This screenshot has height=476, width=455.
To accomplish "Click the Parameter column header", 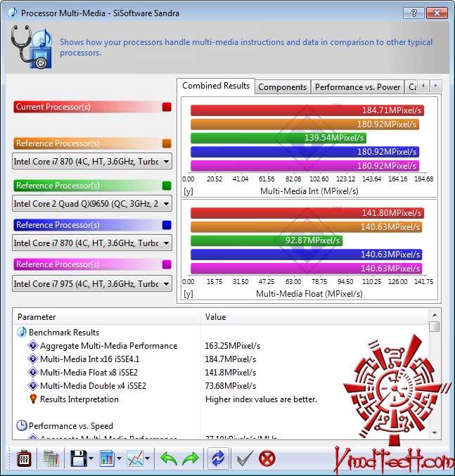I will (107, 317).
